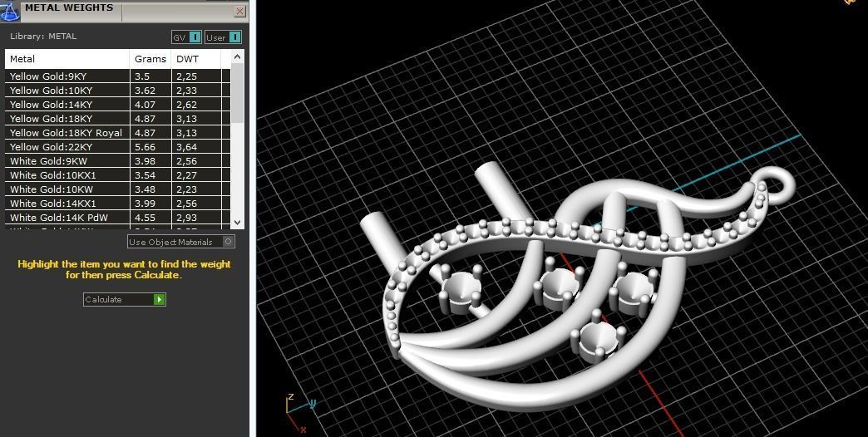Select Yellow Gold:18KY Royal row
Screen dimensions: 868x437
pyautogui.click(x=117, y=133)
